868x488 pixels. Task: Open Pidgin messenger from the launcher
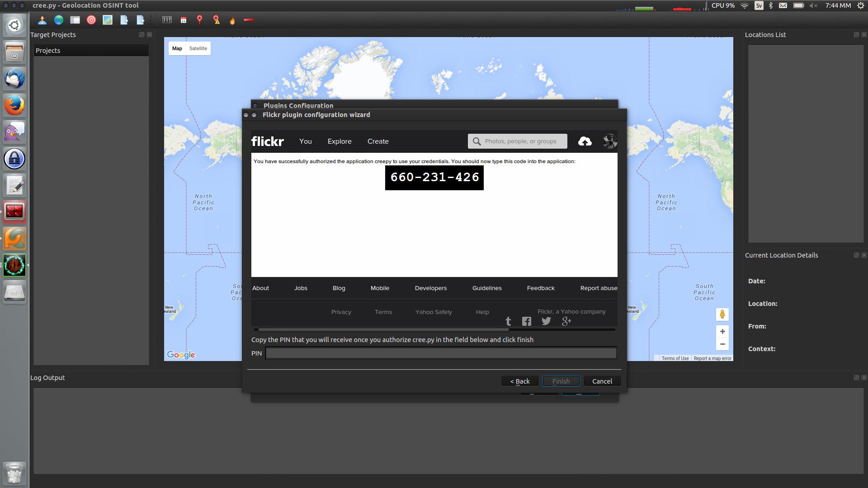tap(14, 132)
